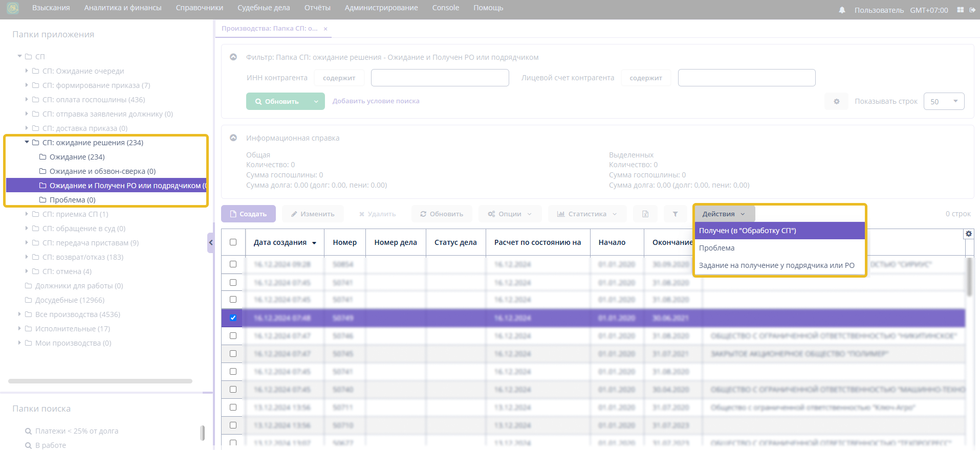This screenshot has height=453, width=980.
Task: Click 'Добавить условие поиска' link
Action: click(376, 101)
